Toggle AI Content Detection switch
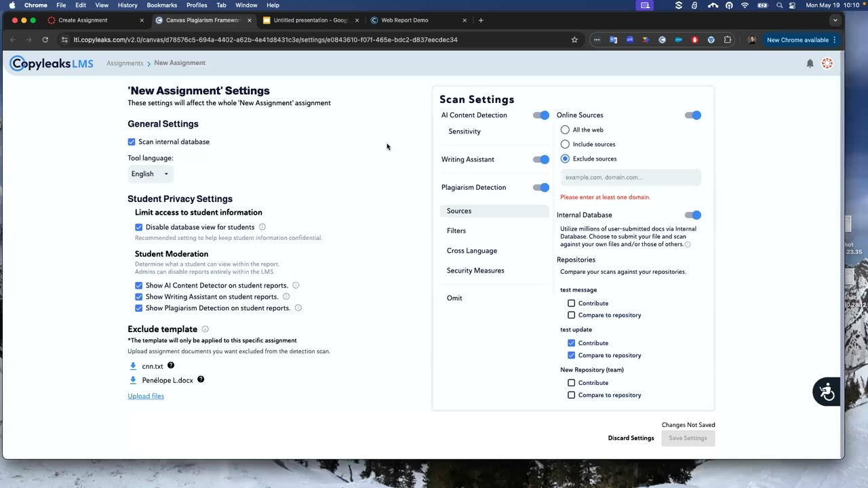The image size is (868, 488). tap(541, 115)
